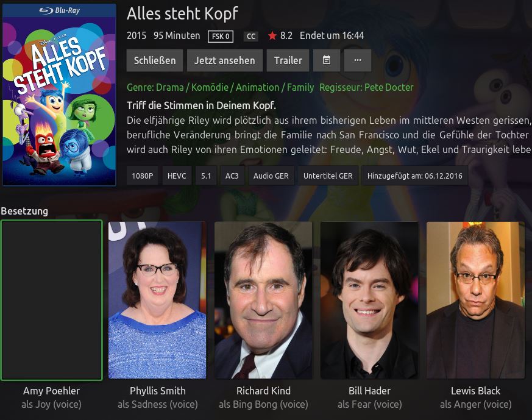Click the red star rating icon
The width and height of the screenshot is (532, 420).
[272, 35]
